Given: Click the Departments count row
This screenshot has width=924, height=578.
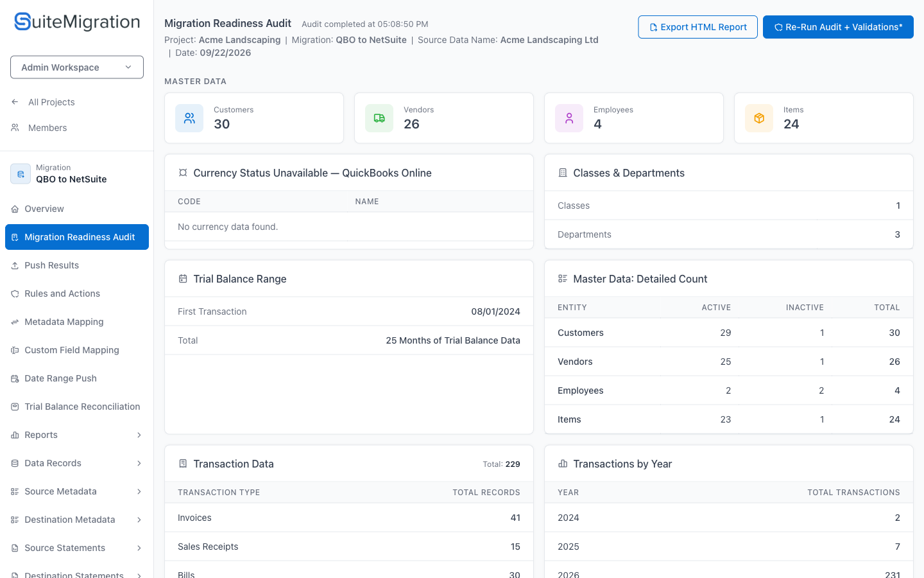Looking at the screenshot, I should tap(729, 234).
